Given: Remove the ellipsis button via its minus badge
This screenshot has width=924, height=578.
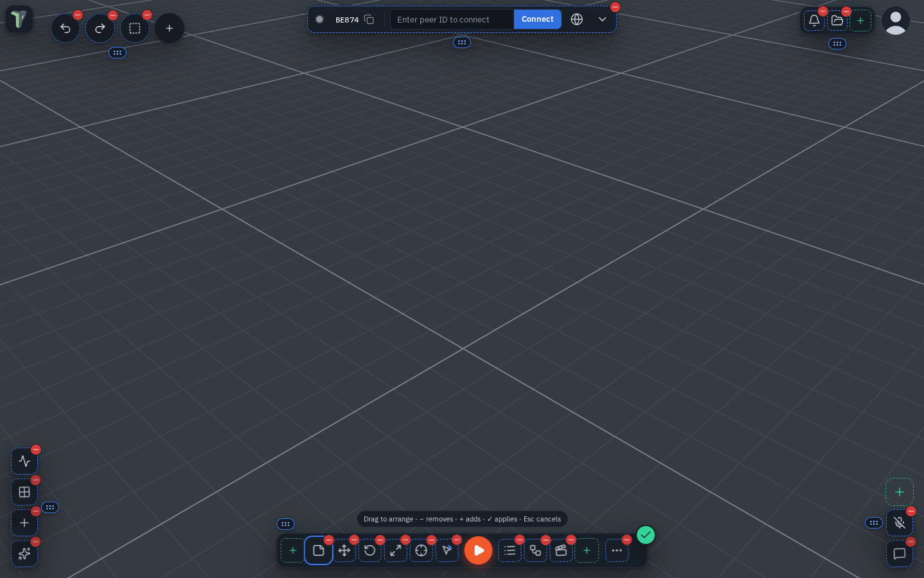Looking at the screenshot, I should click(627, 540).
